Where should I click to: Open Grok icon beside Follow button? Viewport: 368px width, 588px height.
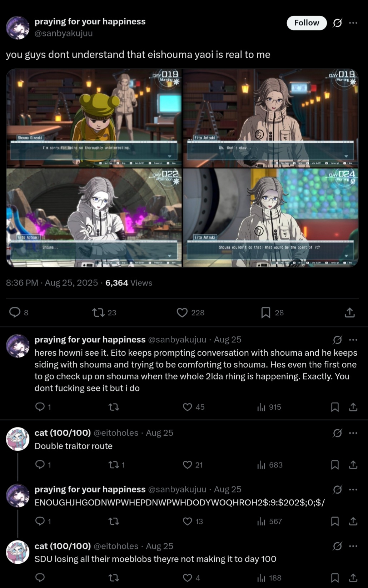point(337,23)
